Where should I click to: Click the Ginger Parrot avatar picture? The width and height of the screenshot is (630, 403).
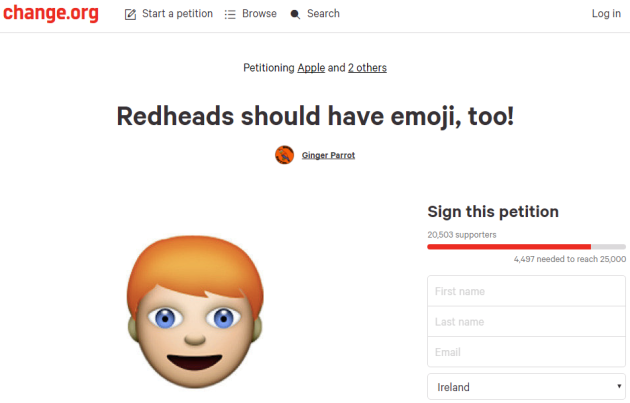[284, 154]
